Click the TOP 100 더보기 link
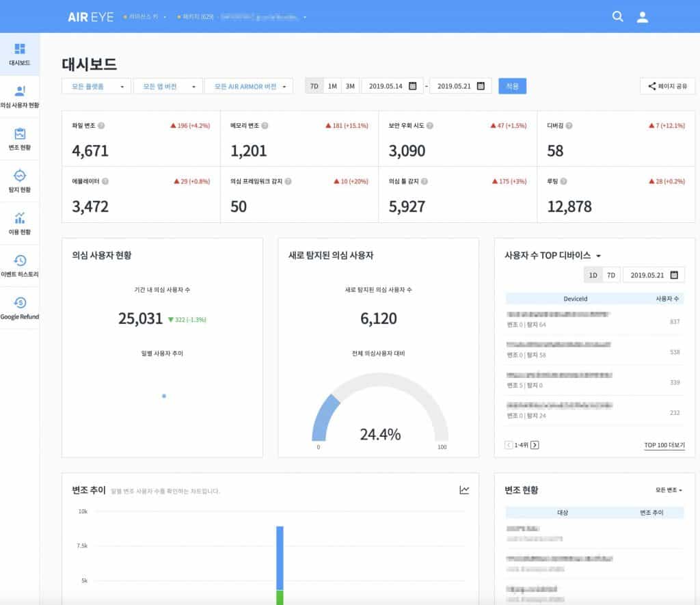Screen dimensions: 700x605 (x=664, y=445)
